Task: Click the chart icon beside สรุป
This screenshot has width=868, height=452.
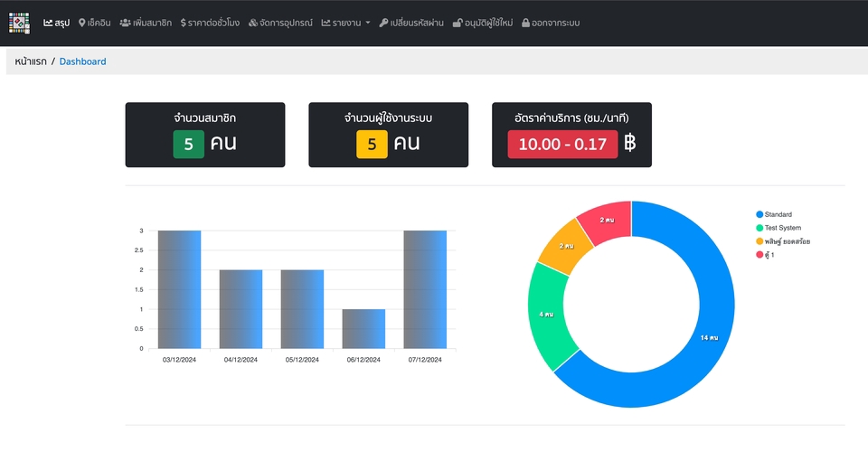Action: point(48,23)
